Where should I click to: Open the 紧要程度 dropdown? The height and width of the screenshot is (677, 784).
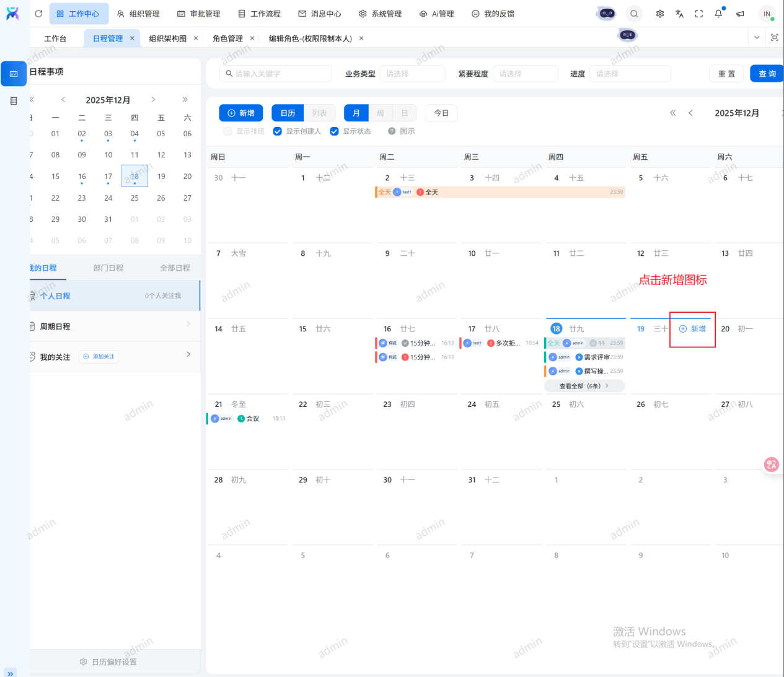[x=525, y=74]
